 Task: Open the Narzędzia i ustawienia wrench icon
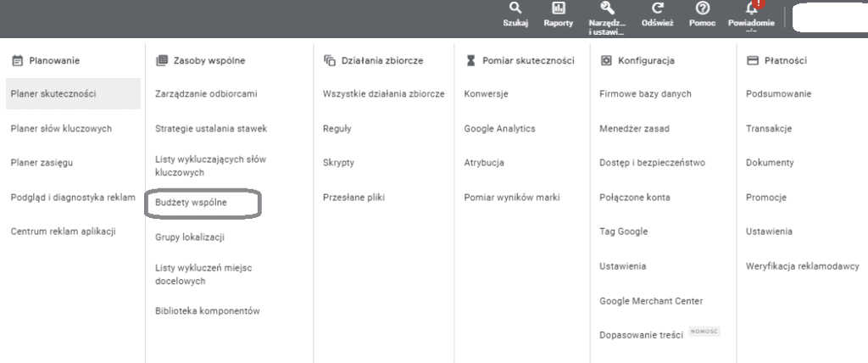coord(607,8)
